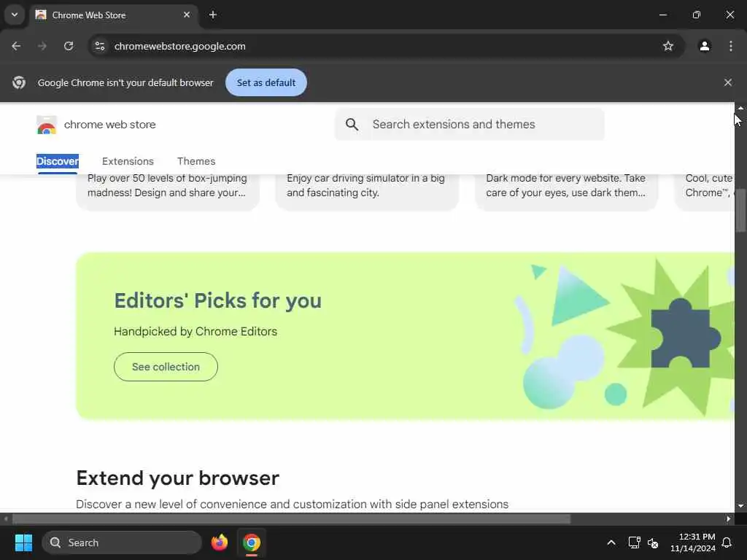
Task: Click the 'chrome web store' title text
Action: [110, 125]
